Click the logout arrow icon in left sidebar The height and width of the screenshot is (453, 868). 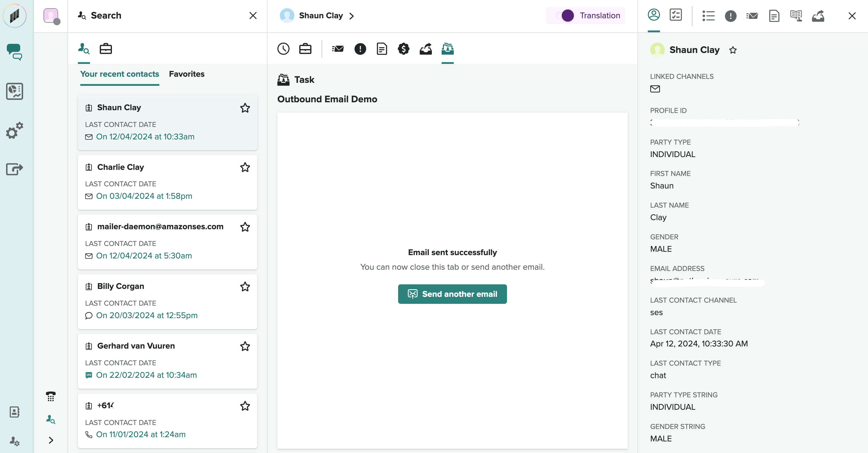point(14,169)
